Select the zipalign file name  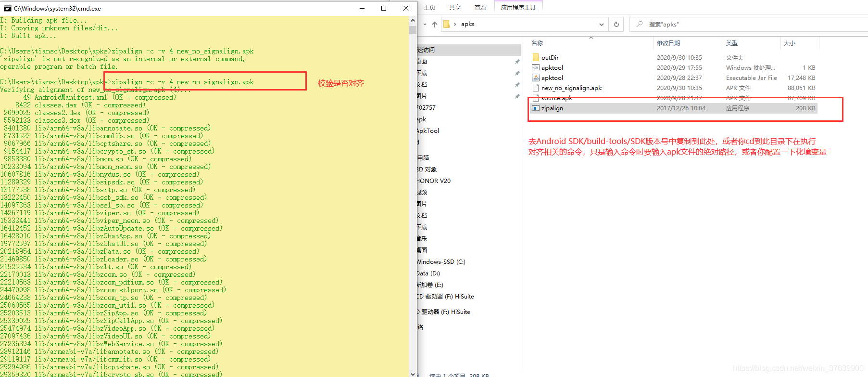click(x=552, y=108)
